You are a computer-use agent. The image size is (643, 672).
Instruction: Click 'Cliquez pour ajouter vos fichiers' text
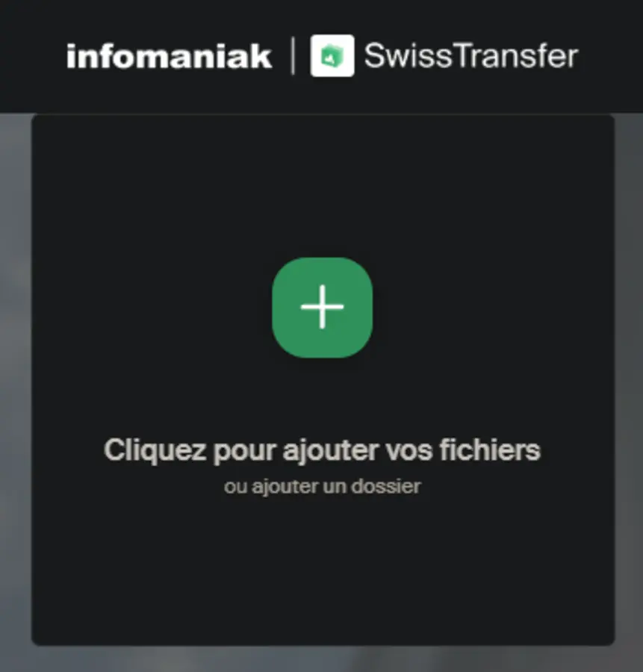coord(323,450)
